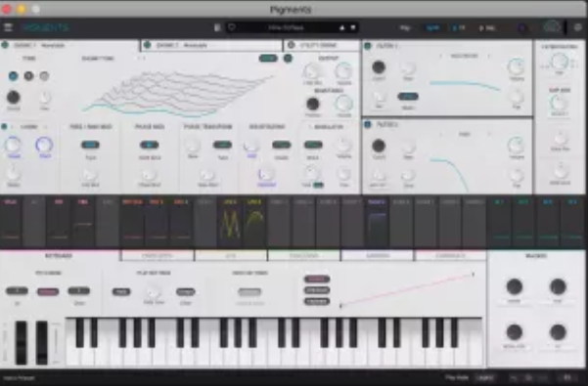Switch to the Seq view tab
Viewport: 588px width, 386px height.
point(487,27)
